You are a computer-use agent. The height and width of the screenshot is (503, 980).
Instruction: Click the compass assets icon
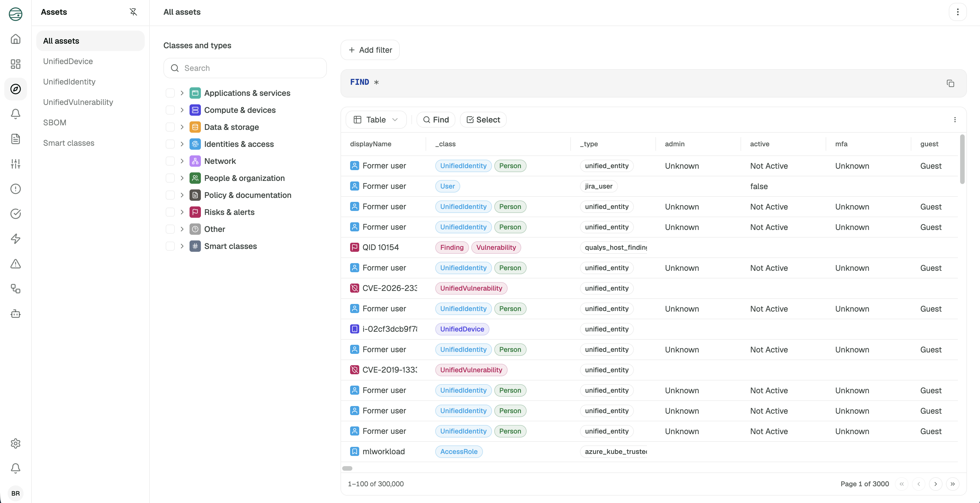click(16, 89)
